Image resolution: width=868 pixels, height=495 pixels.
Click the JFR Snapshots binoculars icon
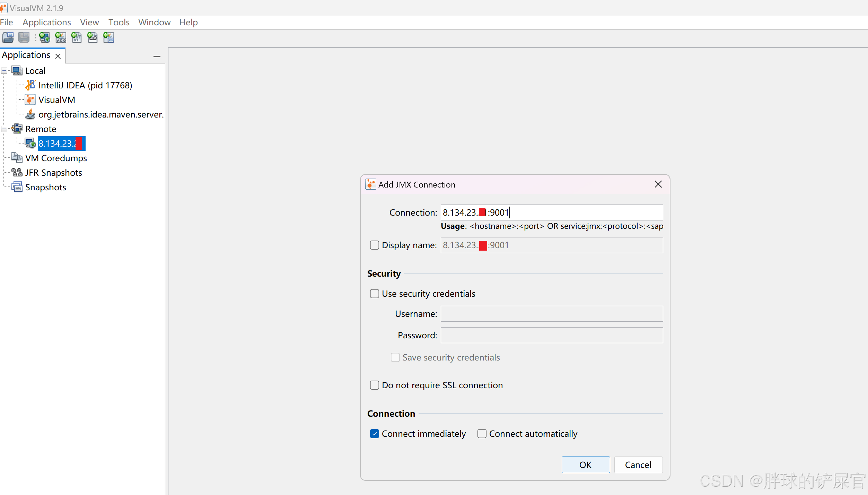coord(17,172)
